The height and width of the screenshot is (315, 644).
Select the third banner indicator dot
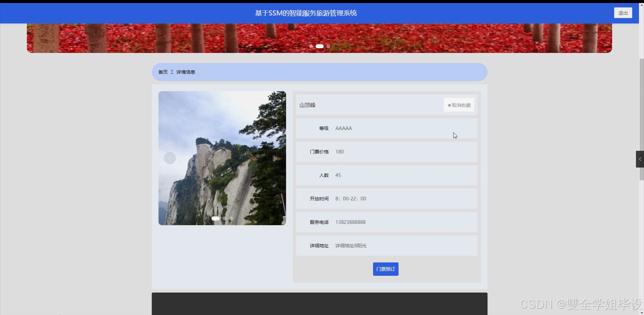(328, 46)
